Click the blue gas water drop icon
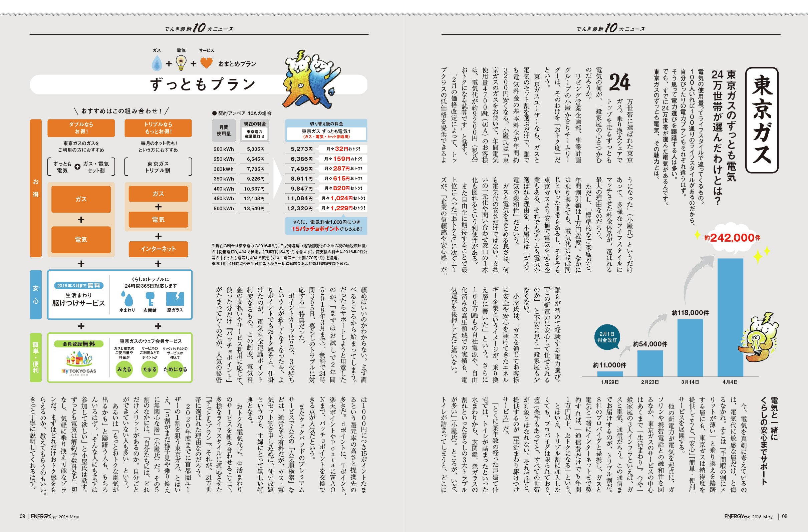The height and width of the screenshot is (532, 808). [157, 63]
